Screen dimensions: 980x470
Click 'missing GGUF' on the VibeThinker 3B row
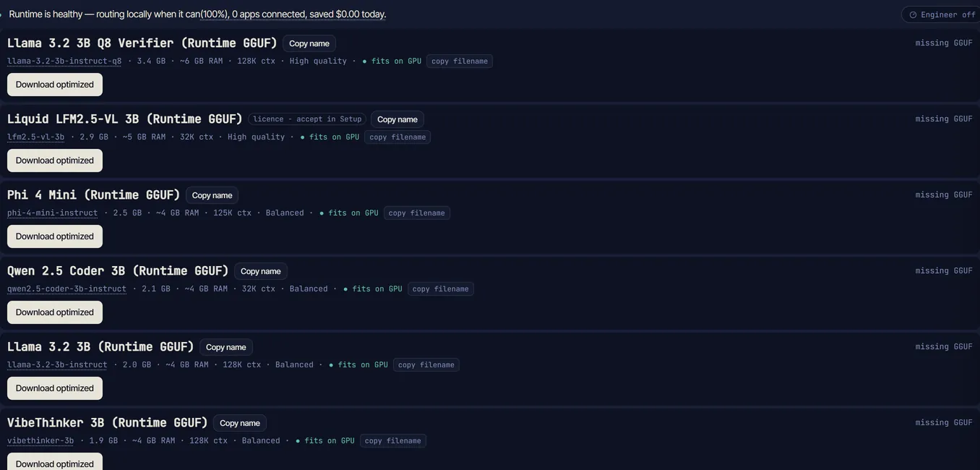click(944, 423)
